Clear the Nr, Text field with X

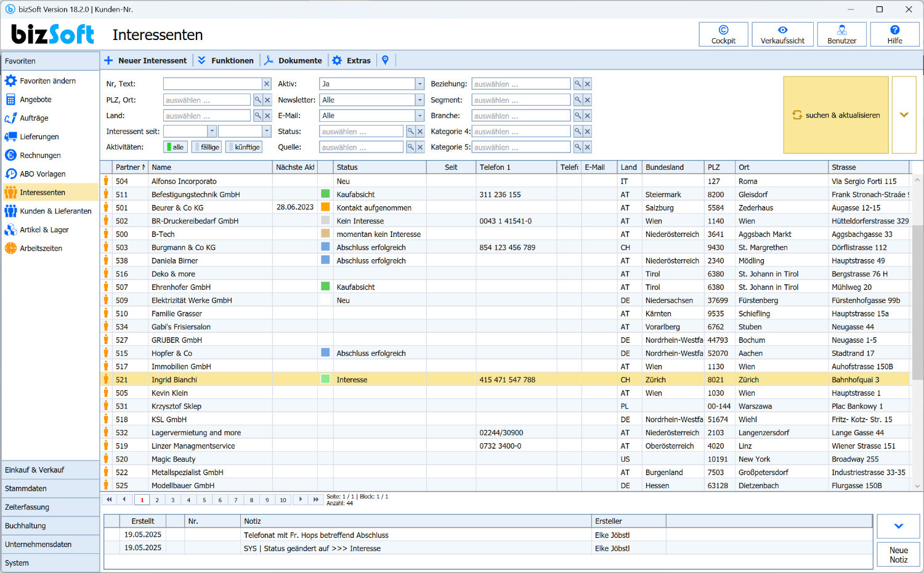pos(267,84)
